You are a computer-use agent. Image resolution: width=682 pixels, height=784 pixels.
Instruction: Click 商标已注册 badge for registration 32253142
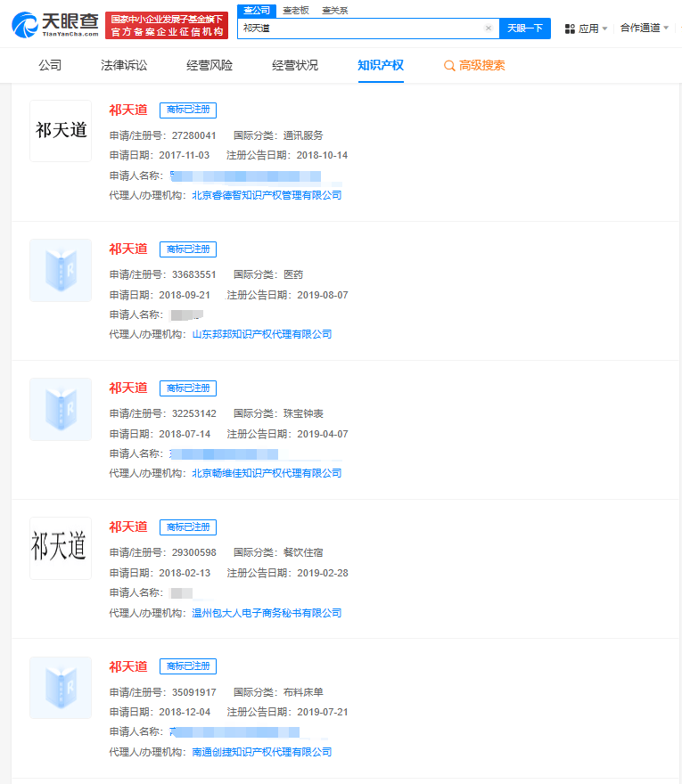click(x=188, y=388)
